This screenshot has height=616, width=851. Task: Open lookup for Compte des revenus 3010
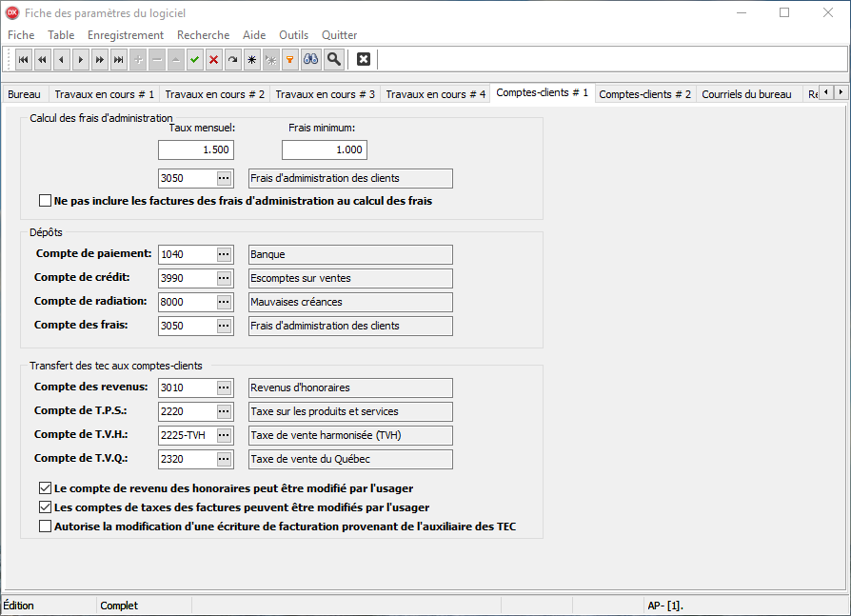tap(224, 387)
